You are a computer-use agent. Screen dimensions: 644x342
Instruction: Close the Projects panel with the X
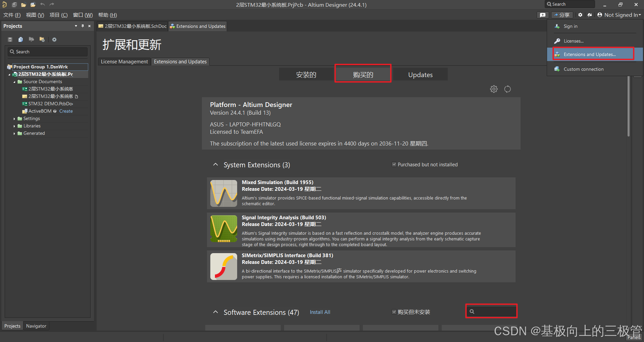(89, 26)
